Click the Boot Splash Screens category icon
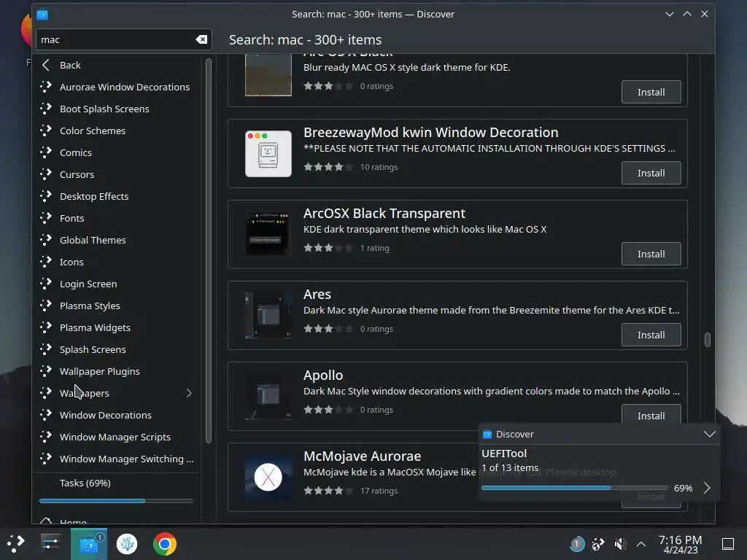Viewport: 747px width, 560px height. coord(46,109)
